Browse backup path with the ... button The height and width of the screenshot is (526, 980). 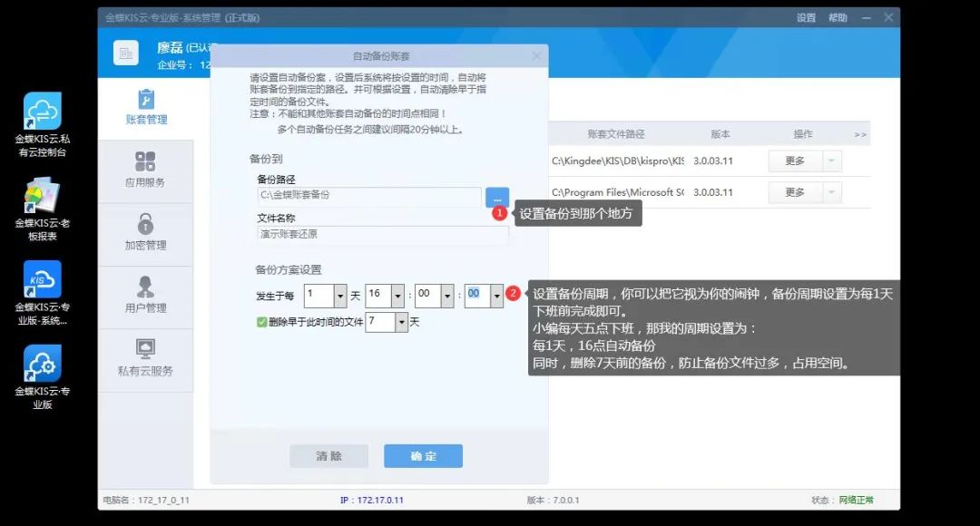497,198
